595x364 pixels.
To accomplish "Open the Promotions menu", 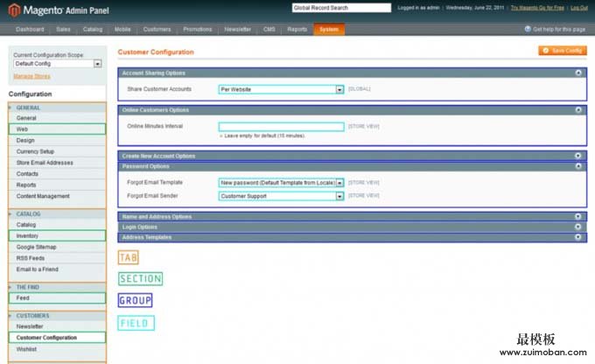I will tap(198, 29).
